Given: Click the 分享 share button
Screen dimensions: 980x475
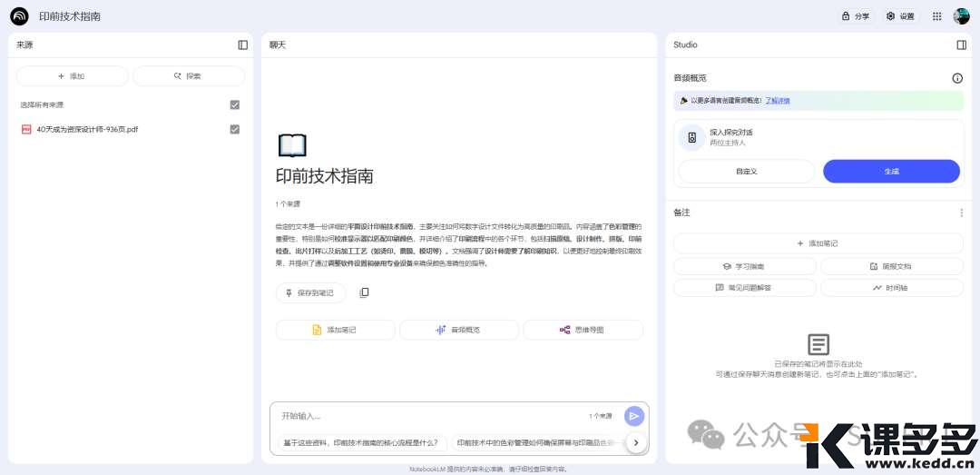Looking at the screenshot, I should 856,16.
